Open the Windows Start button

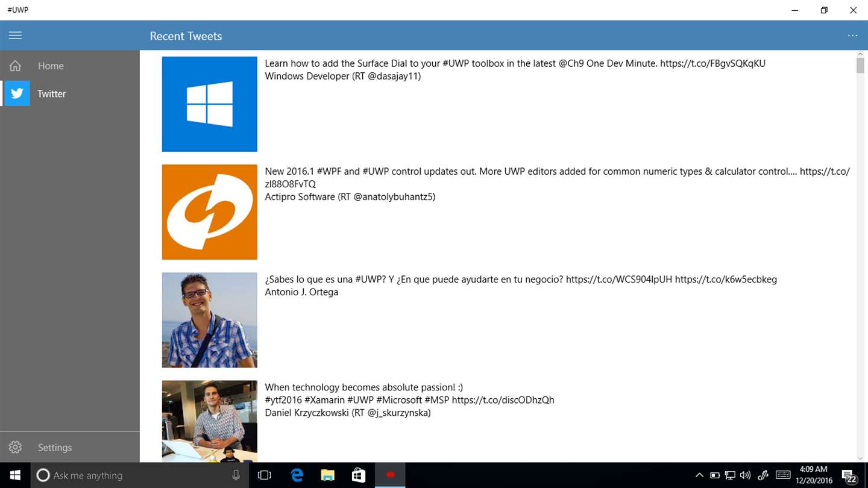point(15,475)
